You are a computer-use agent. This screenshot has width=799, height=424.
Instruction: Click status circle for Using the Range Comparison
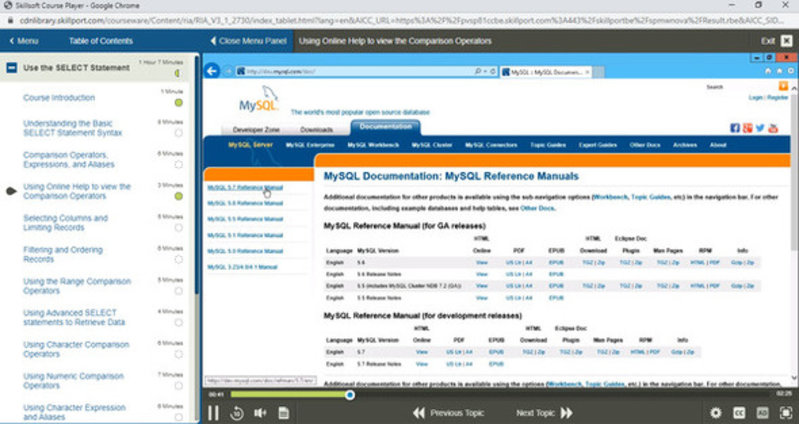pos(178,291)
